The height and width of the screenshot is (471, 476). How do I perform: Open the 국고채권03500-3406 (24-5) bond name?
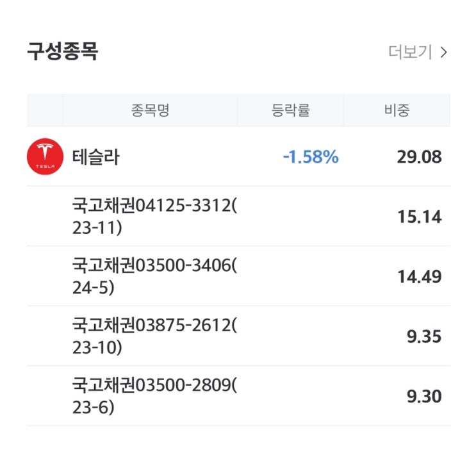click(154, 276)
